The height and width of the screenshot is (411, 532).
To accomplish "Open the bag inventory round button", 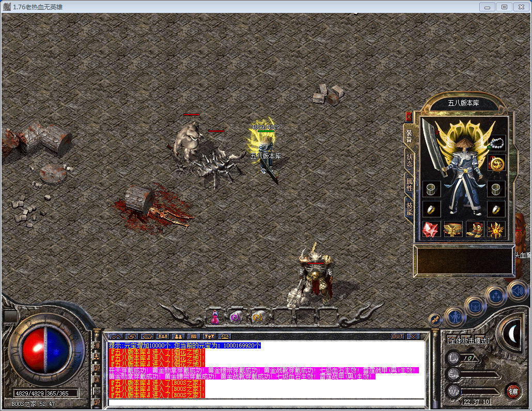I will pos(475,307).
